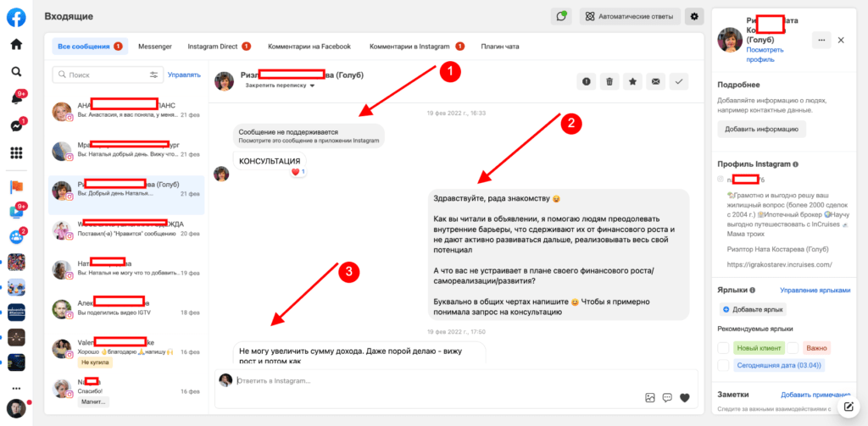Click Сообщение не поддерживается message bubble
Screen dimensions: 868x426
[309, 136]
